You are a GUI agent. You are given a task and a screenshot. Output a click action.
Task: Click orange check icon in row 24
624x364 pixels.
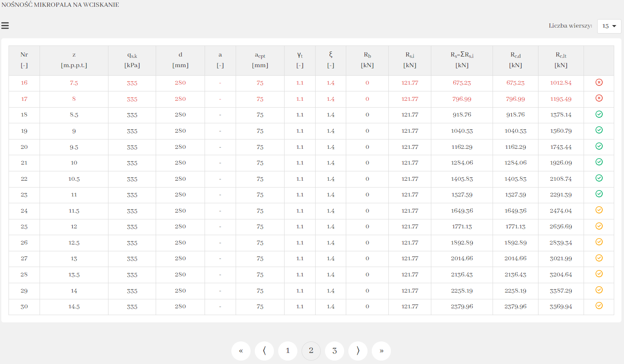pos(599,210)
